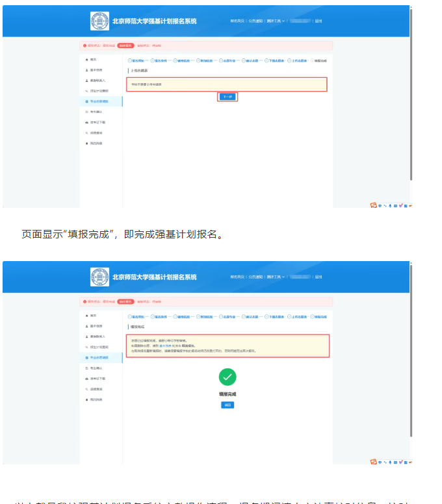
Task: Click the red 取消报名 badge on the 填报完成 page
Action: [x=125, y=301]
